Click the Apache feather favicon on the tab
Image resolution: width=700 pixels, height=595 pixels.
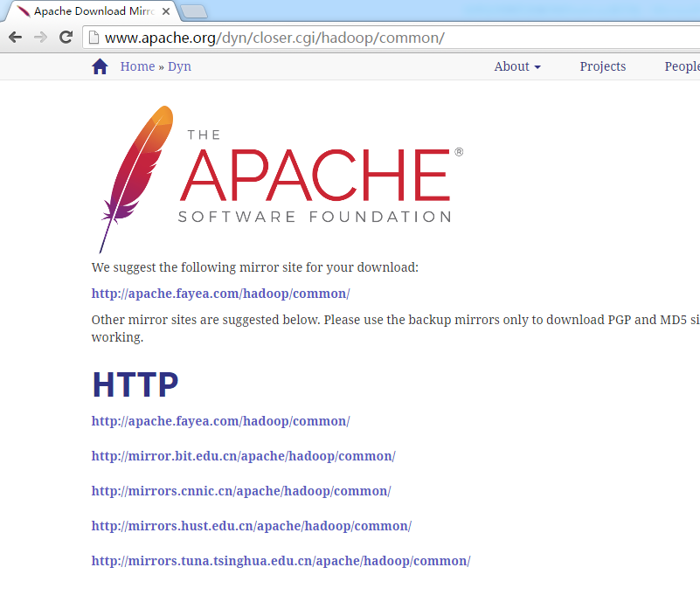pos(23,11)
